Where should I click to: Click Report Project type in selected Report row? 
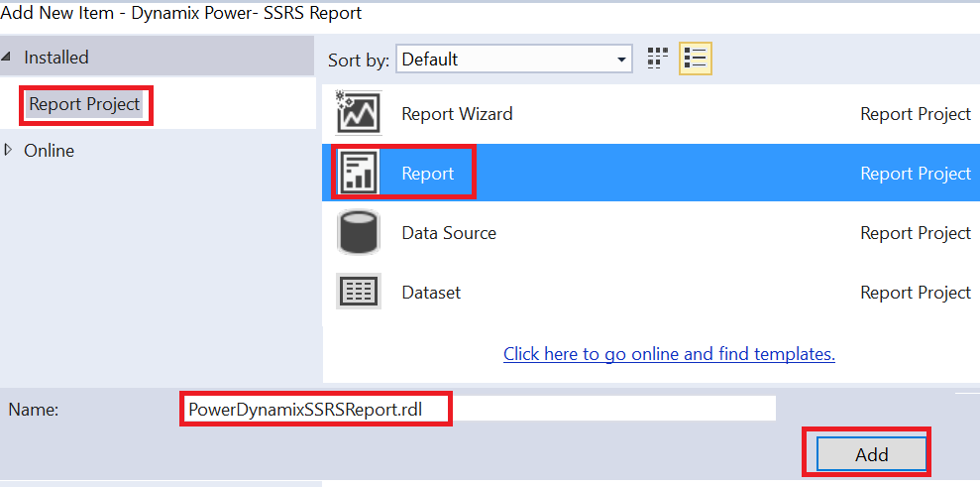(916, 173)
